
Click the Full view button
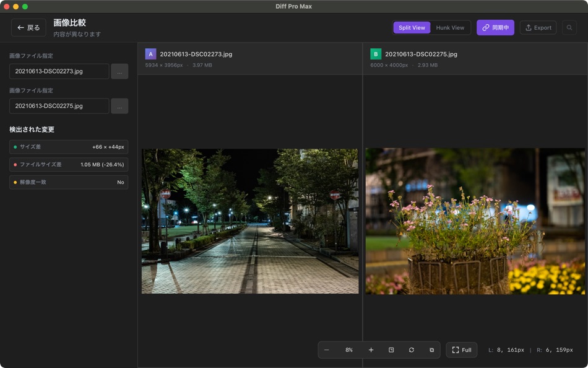coord(462,350)
